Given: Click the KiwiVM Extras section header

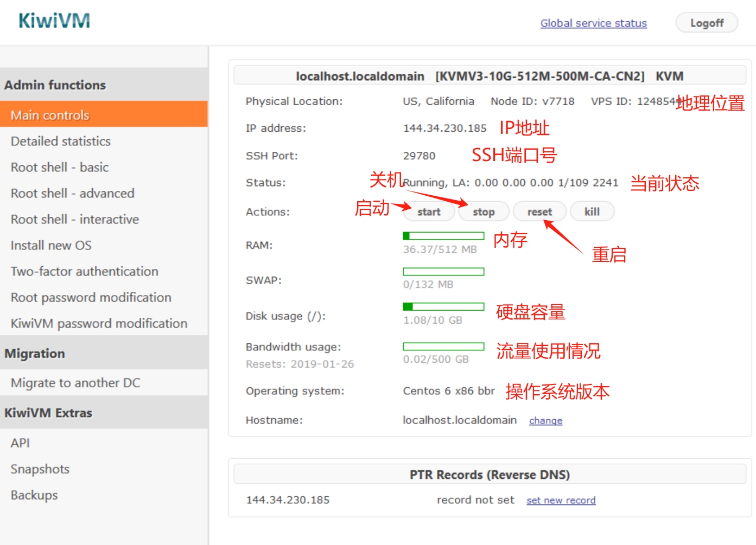Looking at the screenshot, I should [104, 413].
